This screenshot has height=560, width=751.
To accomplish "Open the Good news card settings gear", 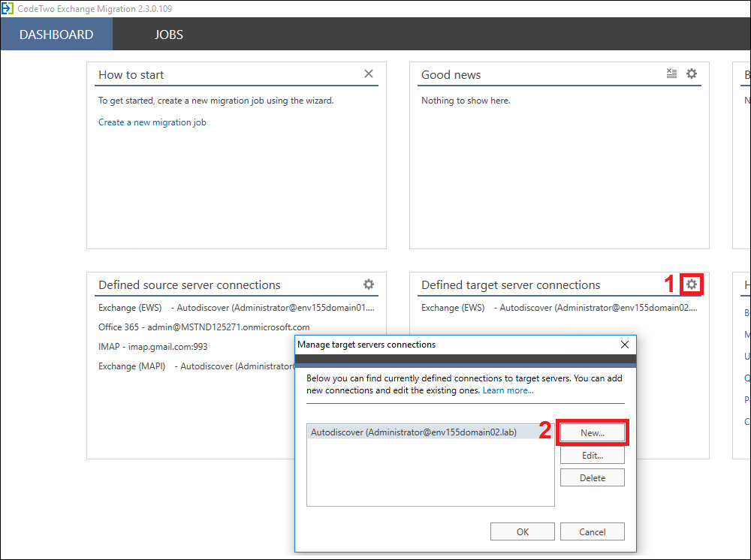I will tap(691, 74).
